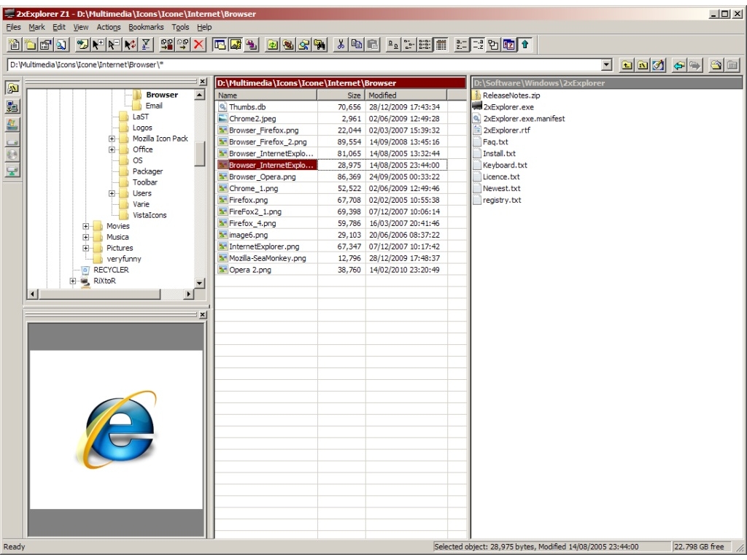Switch to list view mode
747x560 pixels.
pyautogui.click(x=425, y=44)
